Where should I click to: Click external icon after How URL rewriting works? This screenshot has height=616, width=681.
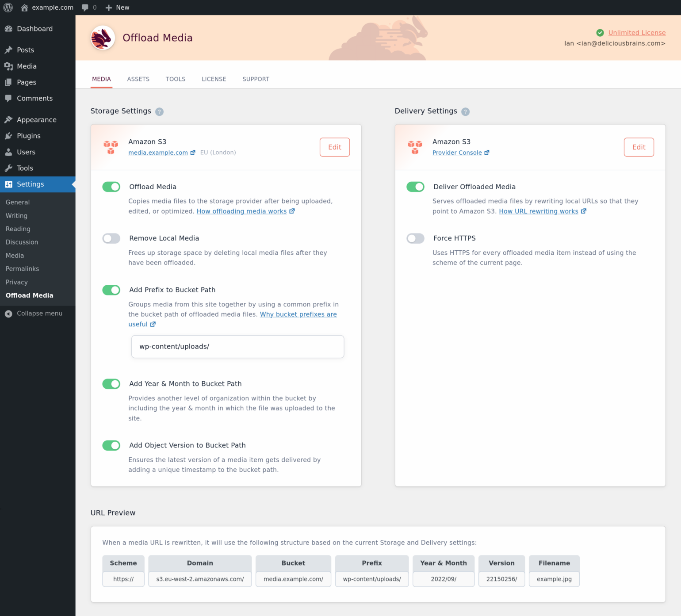tap(584, 211)
